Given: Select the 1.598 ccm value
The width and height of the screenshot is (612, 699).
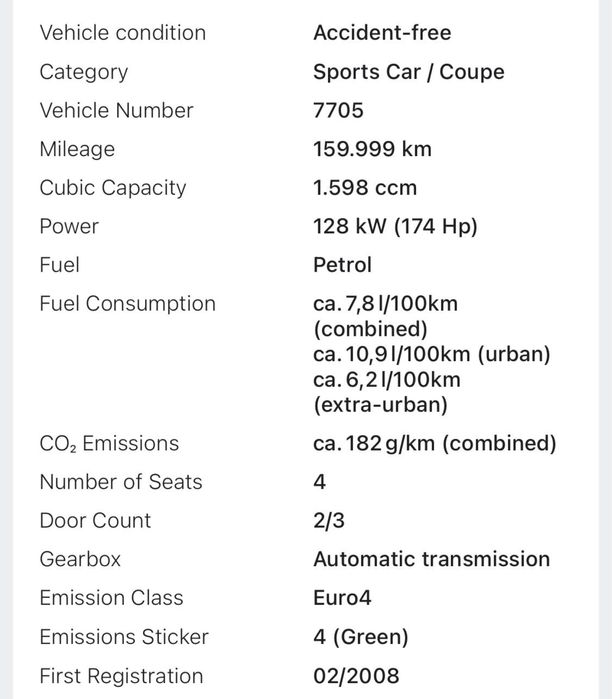Looking at the screenshot, I should click(x=365, y=188).
